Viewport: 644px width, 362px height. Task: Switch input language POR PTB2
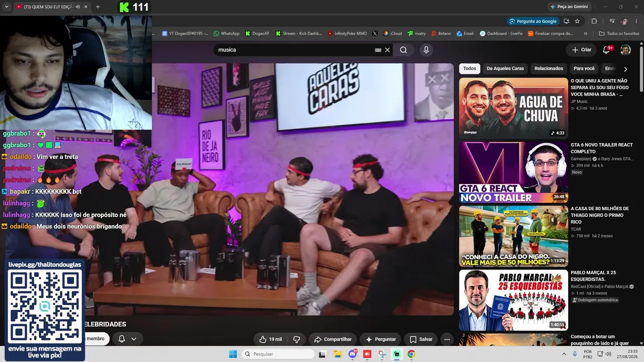[x=588, y=354]
